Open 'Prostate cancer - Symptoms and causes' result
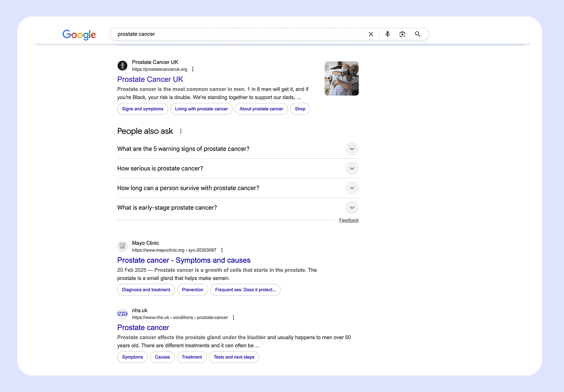 click(184, 260)
